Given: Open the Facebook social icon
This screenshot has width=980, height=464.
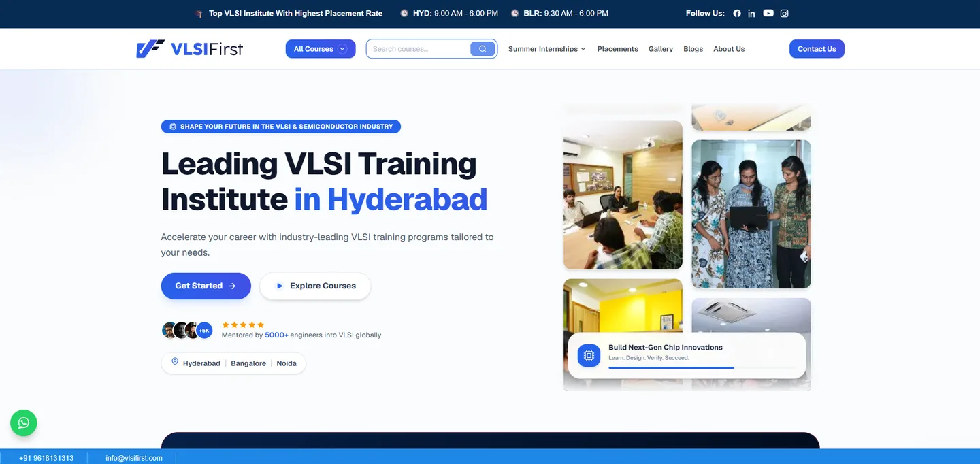Looking at the screenshot, I should (737, 14).
